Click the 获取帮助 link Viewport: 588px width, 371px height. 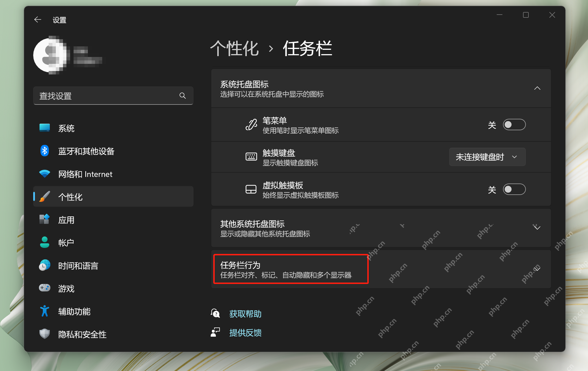pos(245,314)
